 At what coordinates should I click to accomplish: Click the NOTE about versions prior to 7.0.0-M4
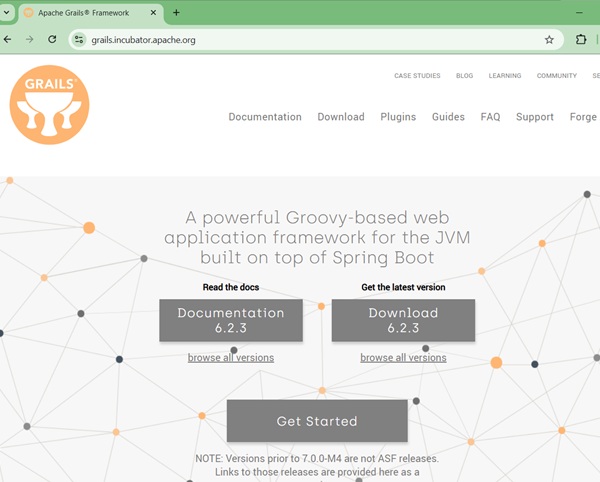point(317,465)
